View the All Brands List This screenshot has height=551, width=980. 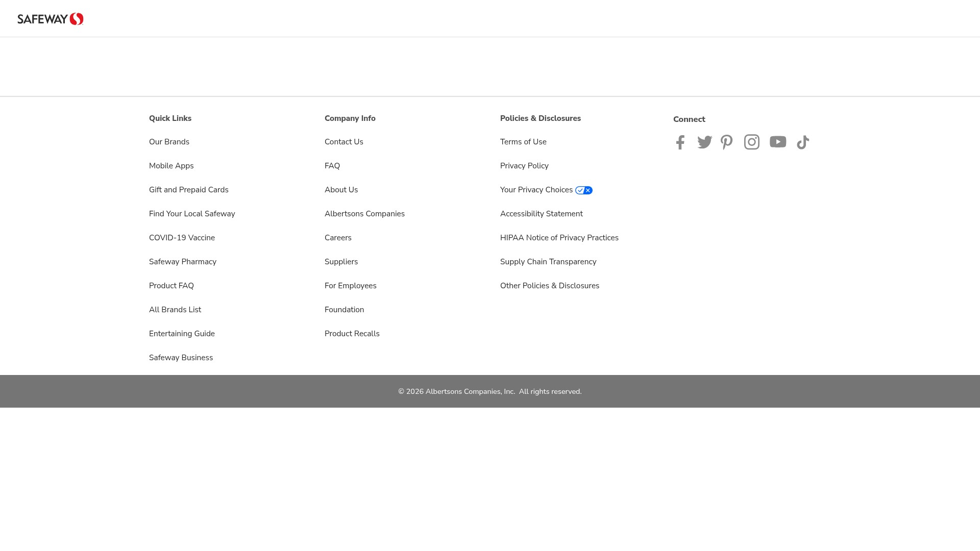pyautogui.click(x=175, y=310)
